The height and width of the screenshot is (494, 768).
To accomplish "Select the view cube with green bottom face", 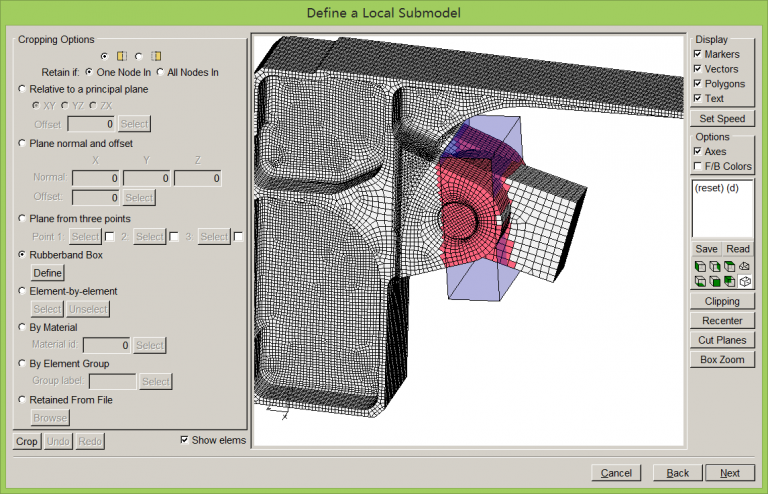I will coord(700,282).
